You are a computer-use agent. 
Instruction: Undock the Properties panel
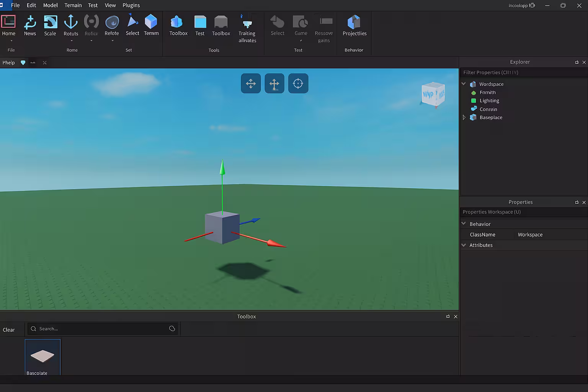click(x=577, y=202)
